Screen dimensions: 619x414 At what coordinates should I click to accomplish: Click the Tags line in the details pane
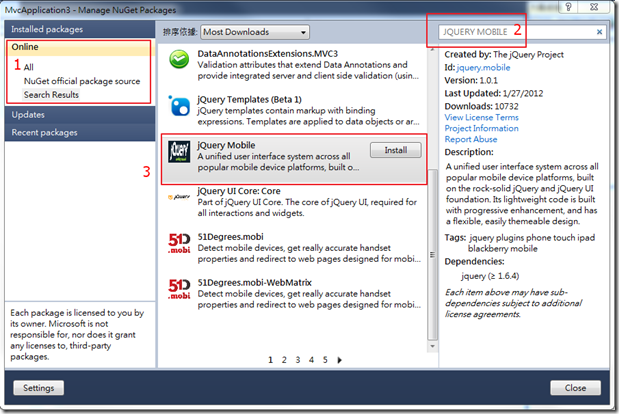click(520, 243)
